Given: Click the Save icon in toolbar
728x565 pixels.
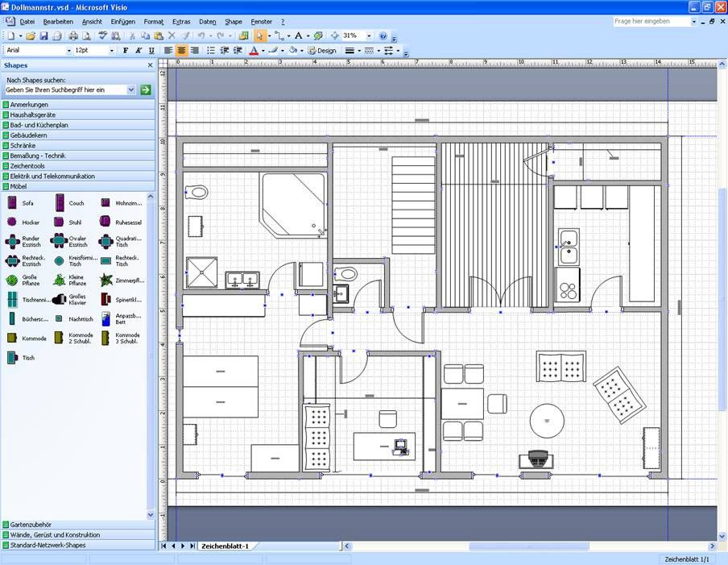Looking at the screenshot, I should 43,35.
